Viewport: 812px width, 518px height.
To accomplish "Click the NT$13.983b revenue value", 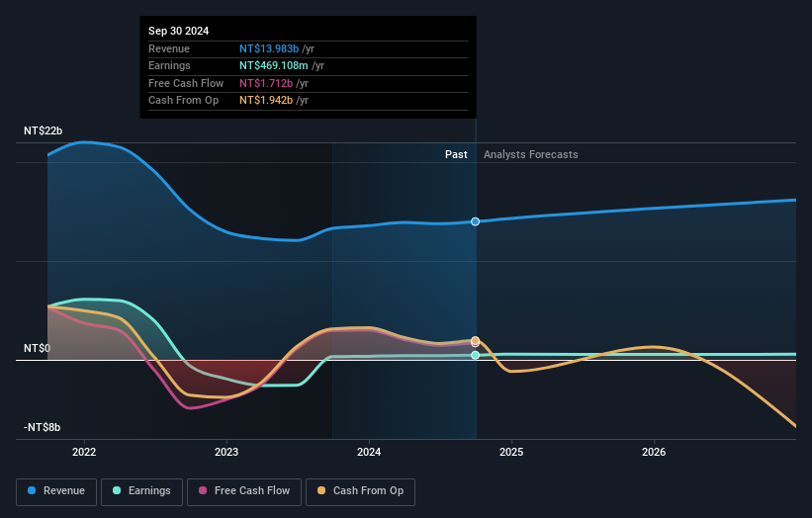I will point(269,48).
